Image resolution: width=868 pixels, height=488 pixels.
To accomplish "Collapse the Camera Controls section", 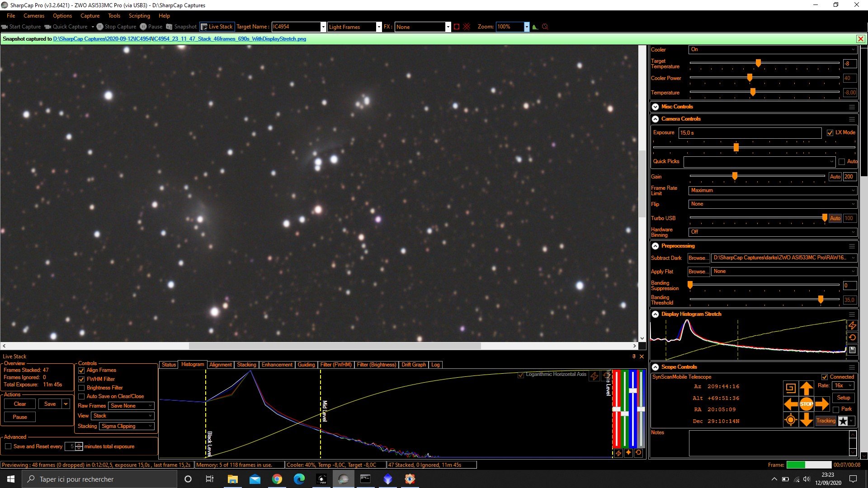I will coord(656,119).
